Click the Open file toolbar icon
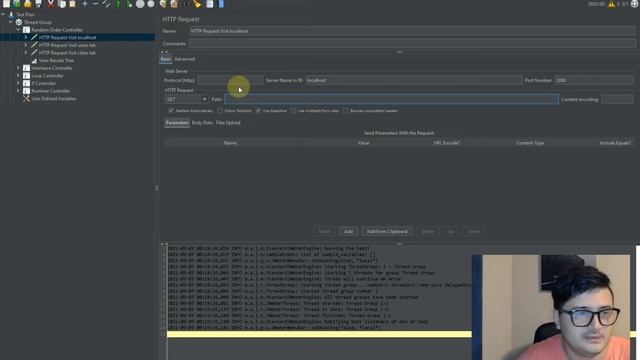Screen dimensions: 640x360 [x=27, y=4]
